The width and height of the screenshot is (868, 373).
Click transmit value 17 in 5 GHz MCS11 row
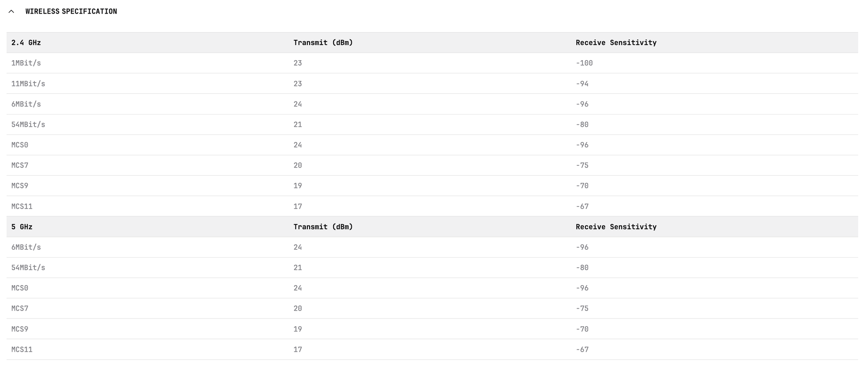297,349
